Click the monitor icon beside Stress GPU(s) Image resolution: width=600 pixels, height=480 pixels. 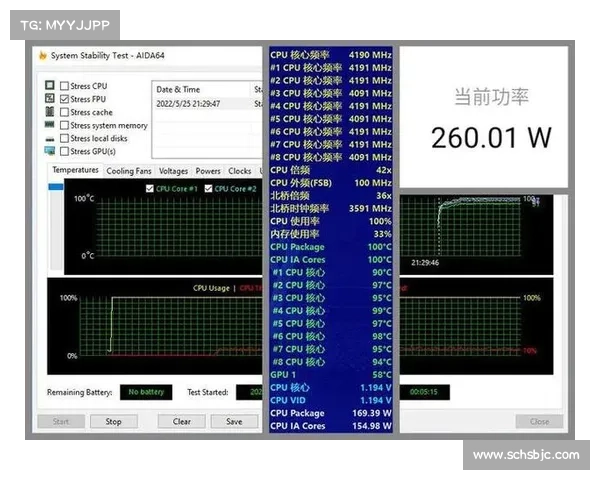pyautogui.click(x=50, y=151)
